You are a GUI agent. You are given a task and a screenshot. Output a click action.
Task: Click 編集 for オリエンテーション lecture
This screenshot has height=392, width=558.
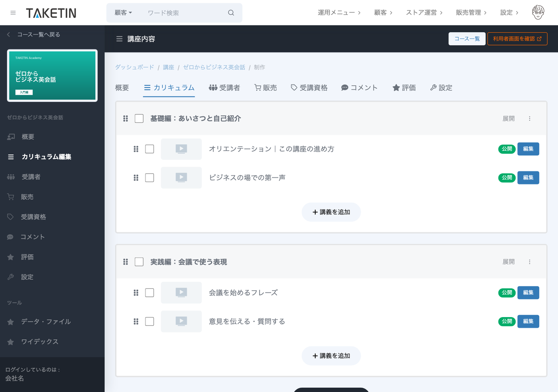(528, 149)
